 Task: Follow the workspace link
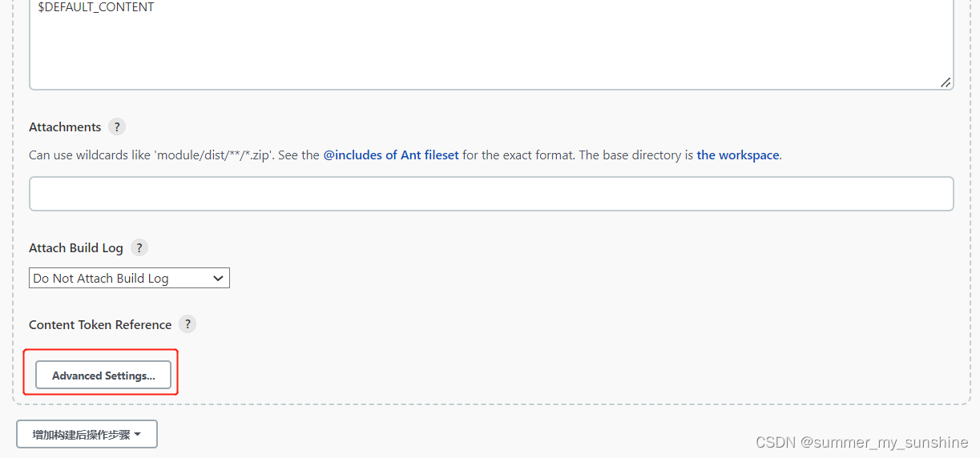point(738,155)
